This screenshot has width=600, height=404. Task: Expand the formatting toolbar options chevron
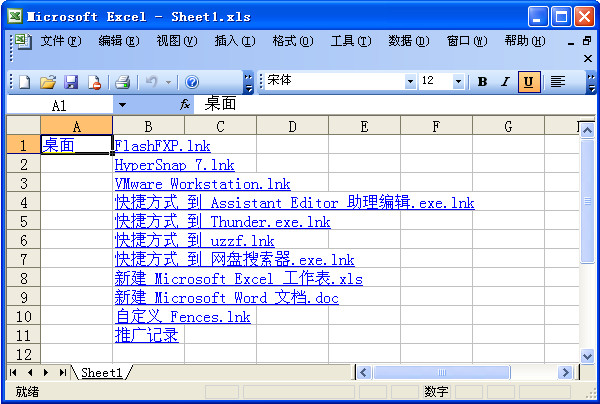point(591,83)
